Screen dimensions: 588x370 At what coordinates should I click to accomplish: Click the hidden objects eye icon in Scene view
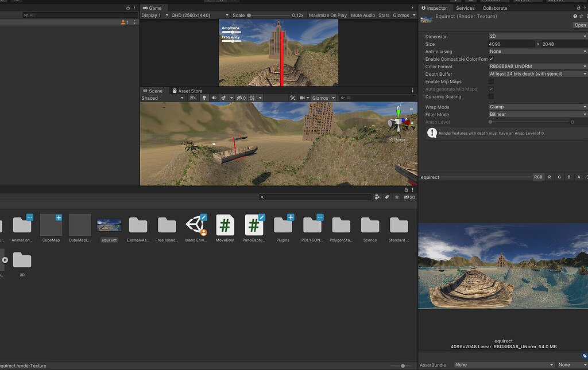[x=241, y=98]
